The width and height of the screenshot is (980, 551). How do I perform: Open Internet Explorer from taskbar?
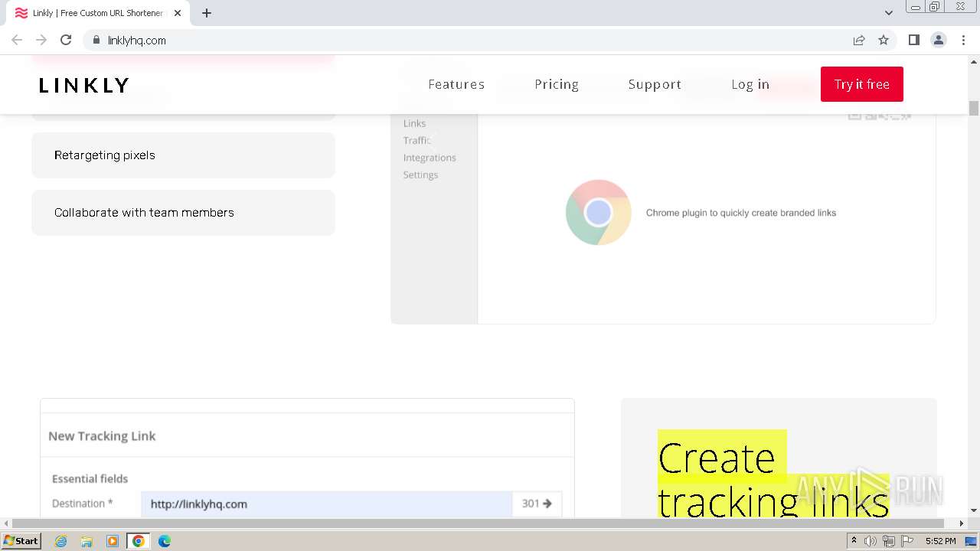[60, 541]
